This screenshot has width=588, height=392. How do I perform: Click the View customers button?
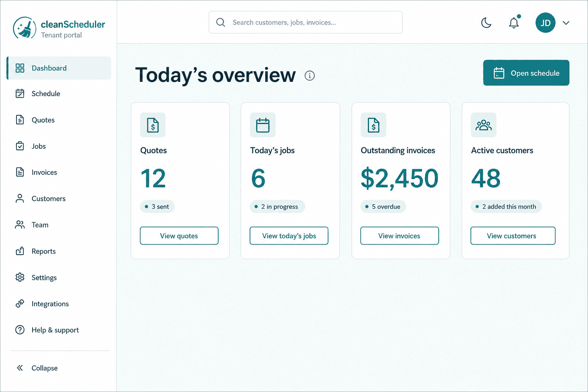coord(513,236)
